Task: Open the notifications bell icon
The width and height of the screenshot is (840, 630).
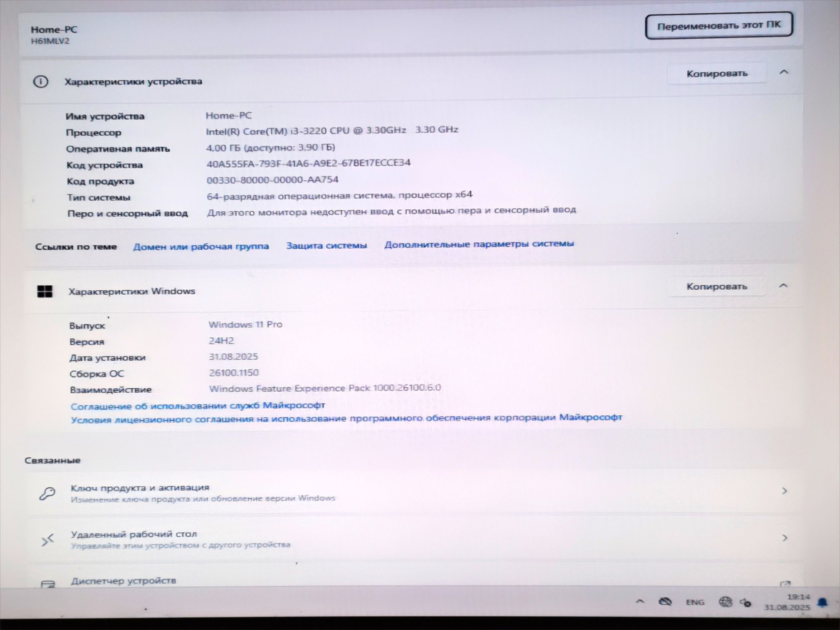Action: tap(822, 603)
